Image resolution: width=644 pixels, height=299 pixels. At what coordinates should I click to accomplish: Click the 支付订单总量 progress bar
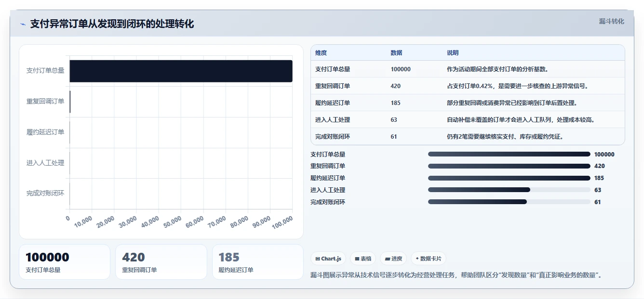coord(509,154)
